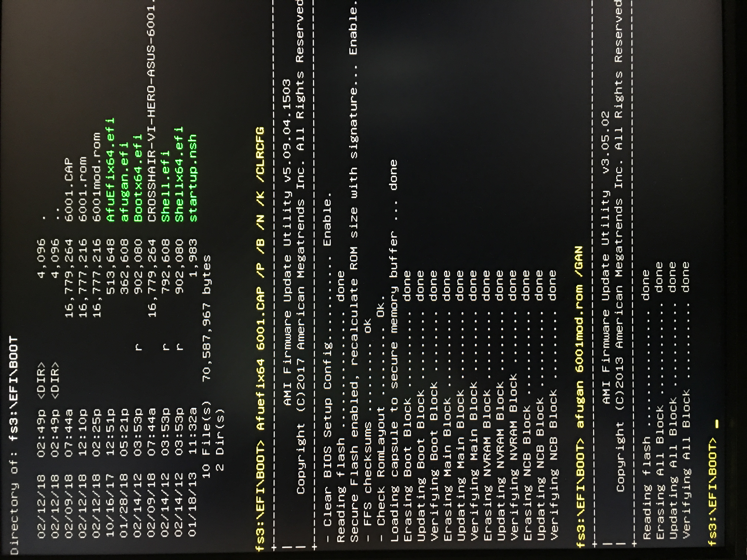Click the 6001.CAP file name
The height and width of the screenshot is (560, 747).
[x=69, y=190]
